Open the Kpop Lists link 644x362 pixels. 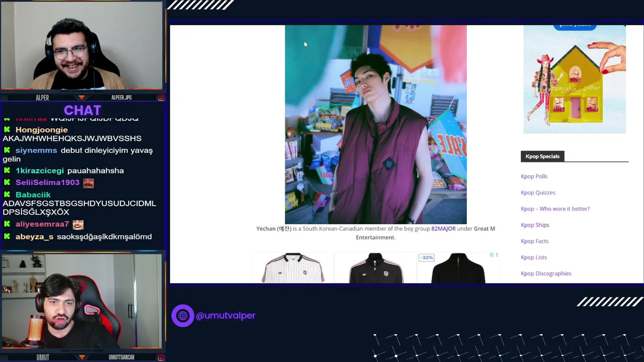(533, 257)
